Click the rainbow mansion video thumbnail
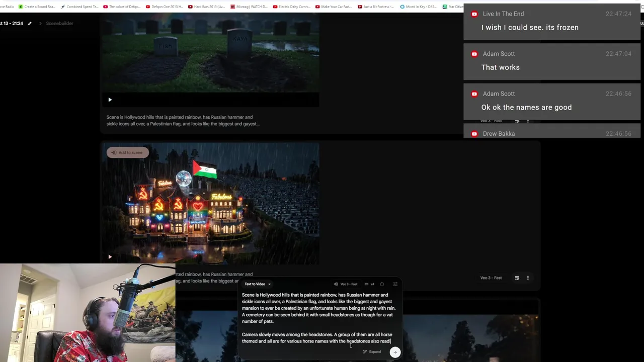 (x=210, y=203)
